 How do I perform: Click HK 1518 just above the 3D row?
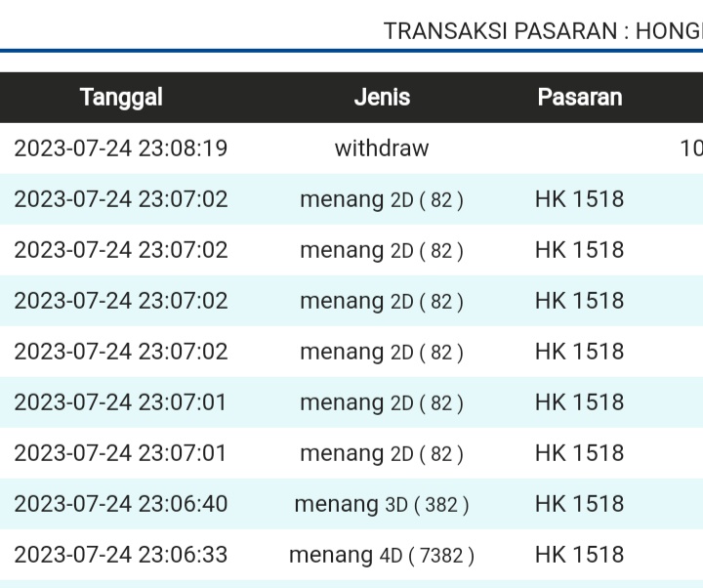[579, 453]
